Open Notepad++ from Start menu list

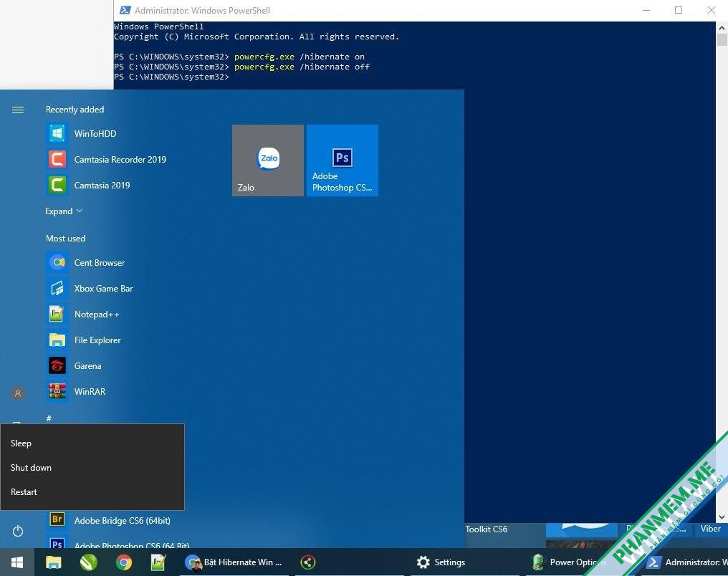pos(97,315)
